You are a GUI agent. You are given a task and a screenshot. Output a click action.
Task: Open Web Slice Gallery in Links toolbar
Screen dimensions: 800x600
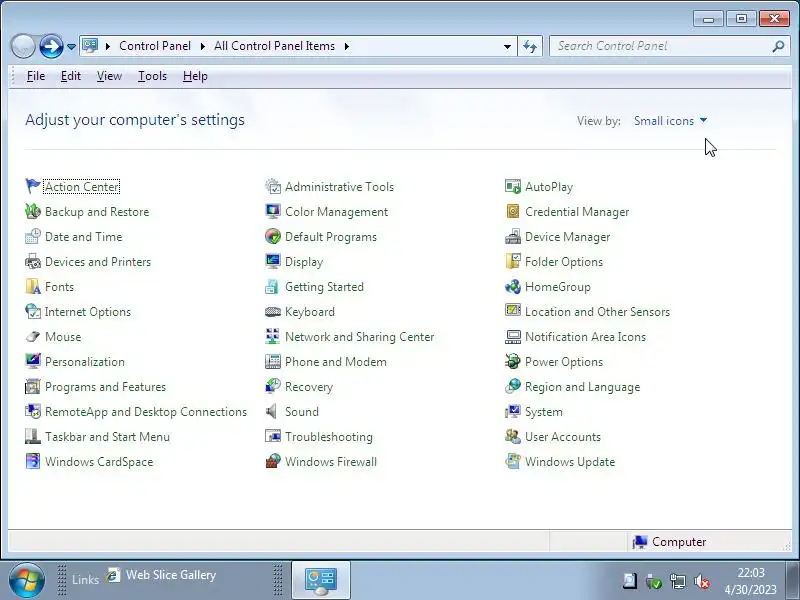click(162, 575)
